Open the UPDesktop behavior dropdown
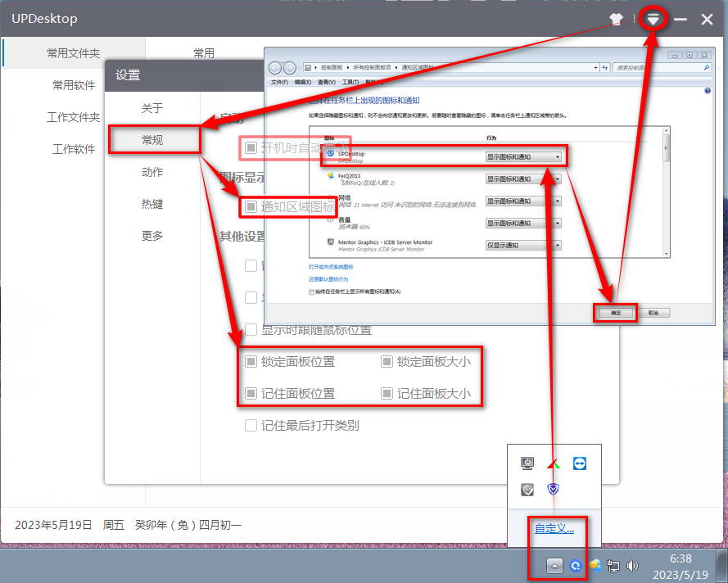Image resolution: width=728 pixels, height=583 pixels. coord(524,156)
